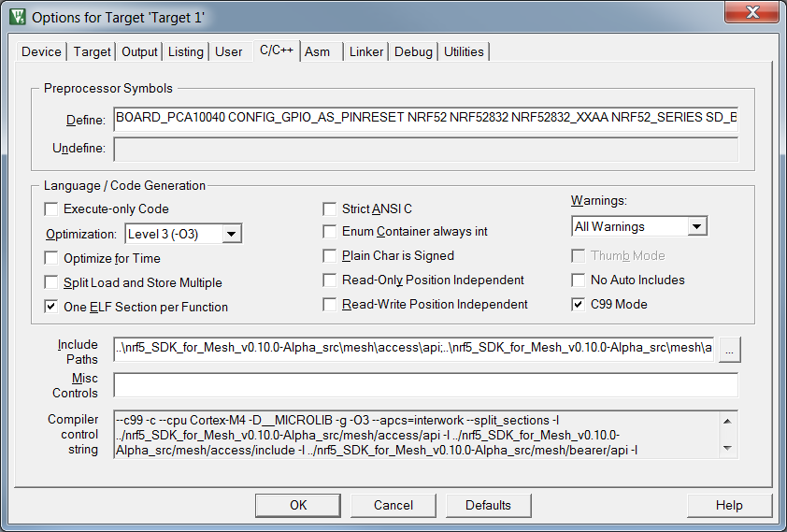Click the Undefine input field
The image size is (787, 532).
pos(425,149)
